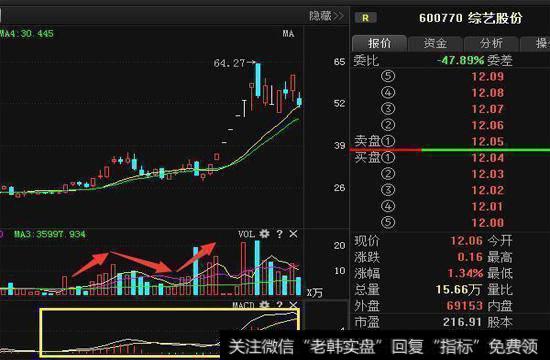Select sell level 5 circled icon
The width and height of the screenshot is (550, 360).
click(388, 76)
